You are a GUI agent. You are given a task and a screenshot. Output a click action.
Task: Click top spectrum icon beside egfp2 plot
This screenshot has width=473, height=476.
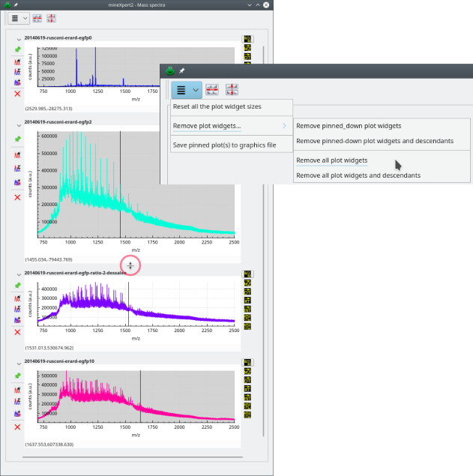(x=17, y=154)
